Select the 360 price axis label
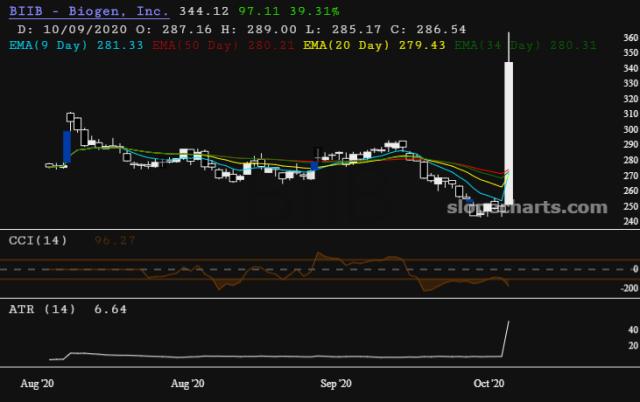 point(631,38)
